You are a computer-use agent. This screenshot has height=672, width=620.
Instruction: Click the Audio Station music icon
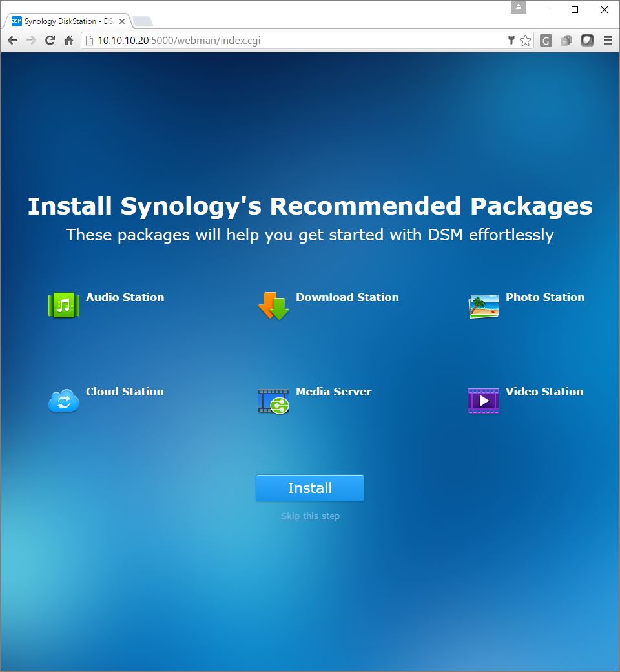pyautogui.click(x=64, y=305)
